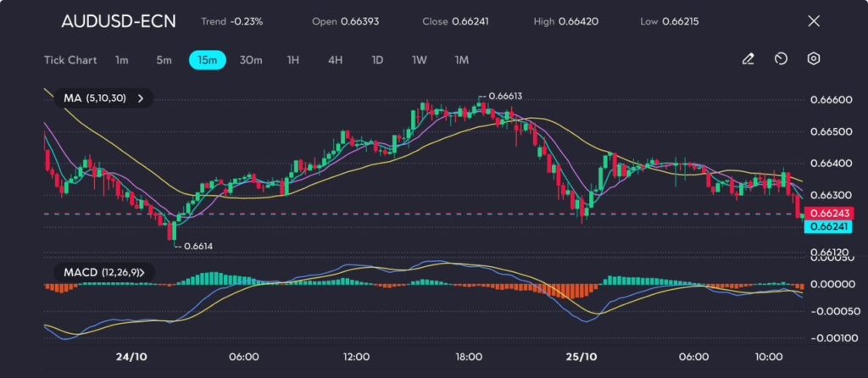Close the AUDUSD-ECN chart panel
This screenshot has height=378, width=868.
(815, 21)
